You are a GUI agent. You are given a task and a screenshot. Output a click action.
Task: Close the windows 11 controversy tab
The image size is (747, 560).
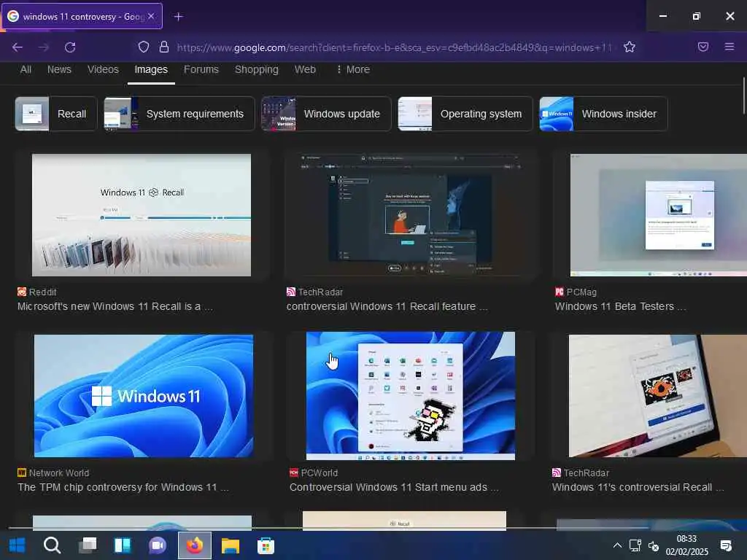tap(151, 16)
